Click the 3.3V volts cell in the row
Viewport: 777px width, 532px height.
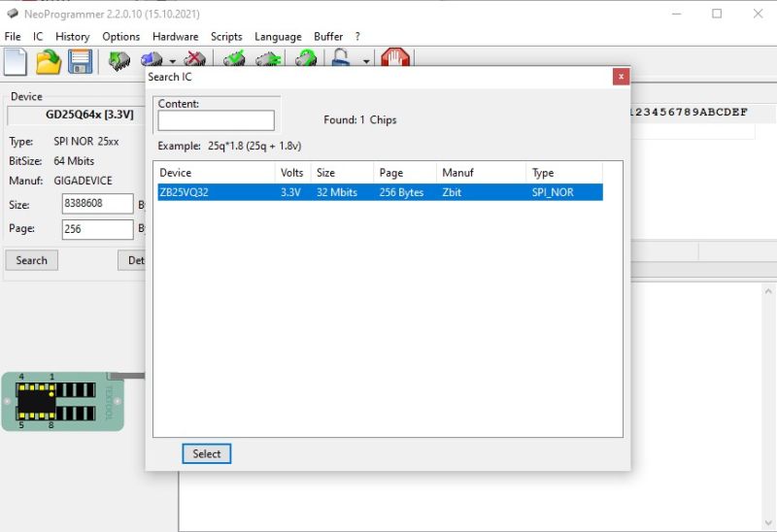coord(290,192)
